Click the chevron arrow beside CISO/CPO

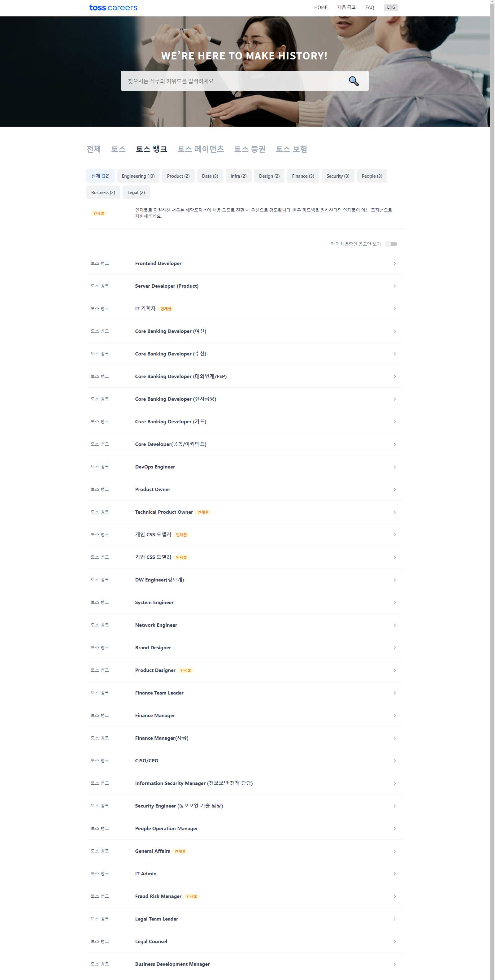click(394, 760)
